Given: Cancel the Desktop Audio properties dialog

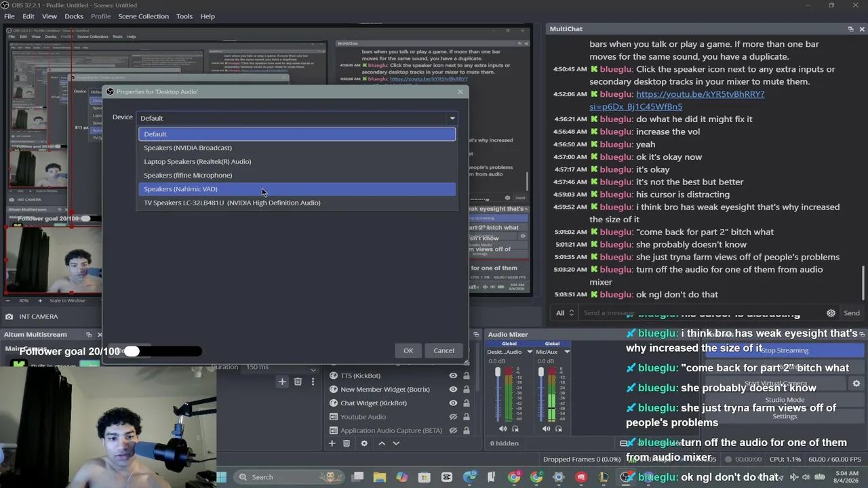Looking at the screenshot, I should [443, 350].
